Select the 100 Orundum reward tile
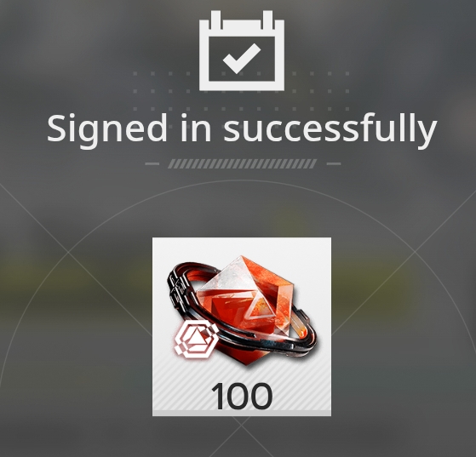The width and height of the screenshot is (476, 457). pos(242,327)
